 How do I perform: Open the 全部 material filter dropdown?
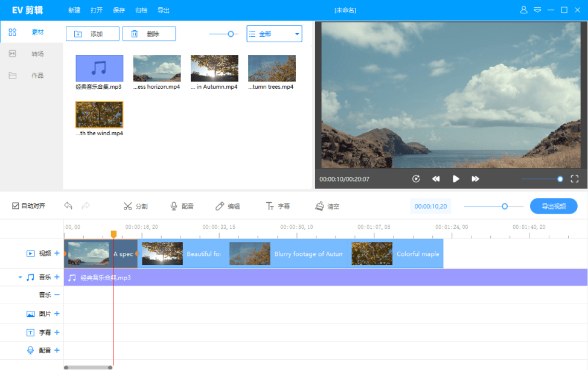coord(274,34)
